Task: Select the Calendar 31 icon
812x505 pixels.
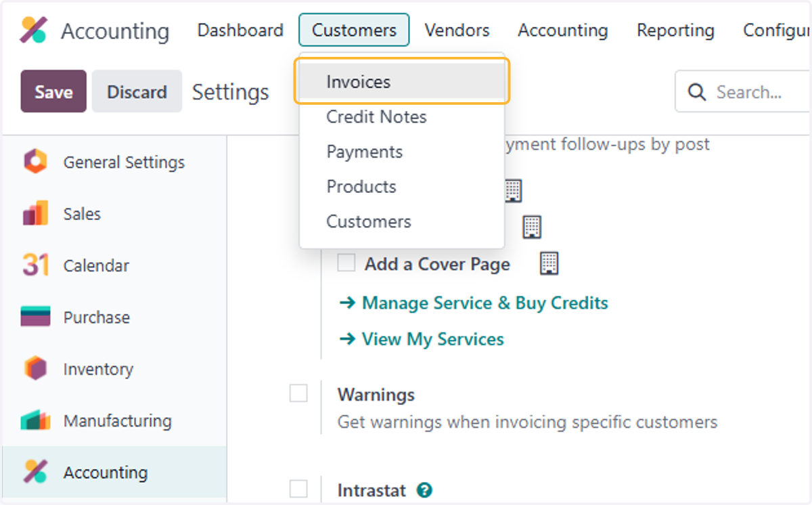Action: tap(35, 265)
